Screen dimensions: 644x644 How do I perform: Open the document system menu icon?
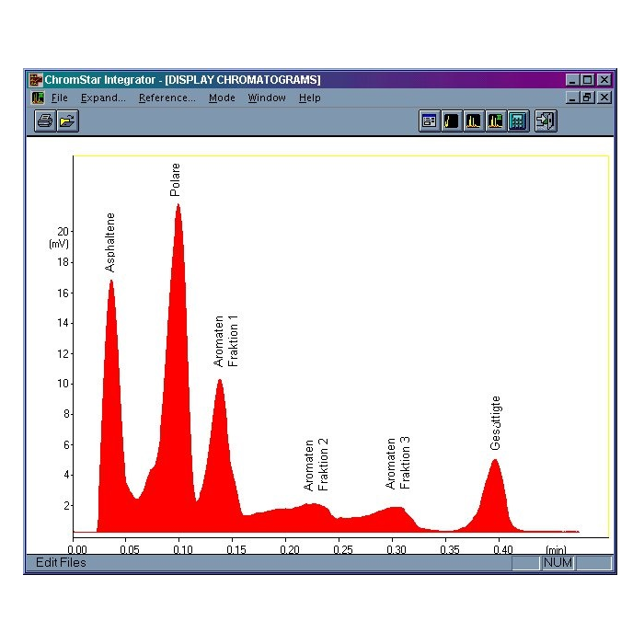(38, 98)
